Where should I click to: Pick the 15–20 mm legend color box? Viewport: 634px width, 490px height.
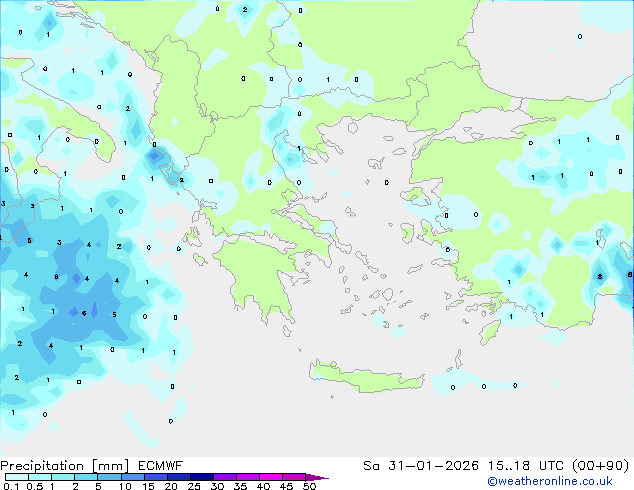click(155, 477)
